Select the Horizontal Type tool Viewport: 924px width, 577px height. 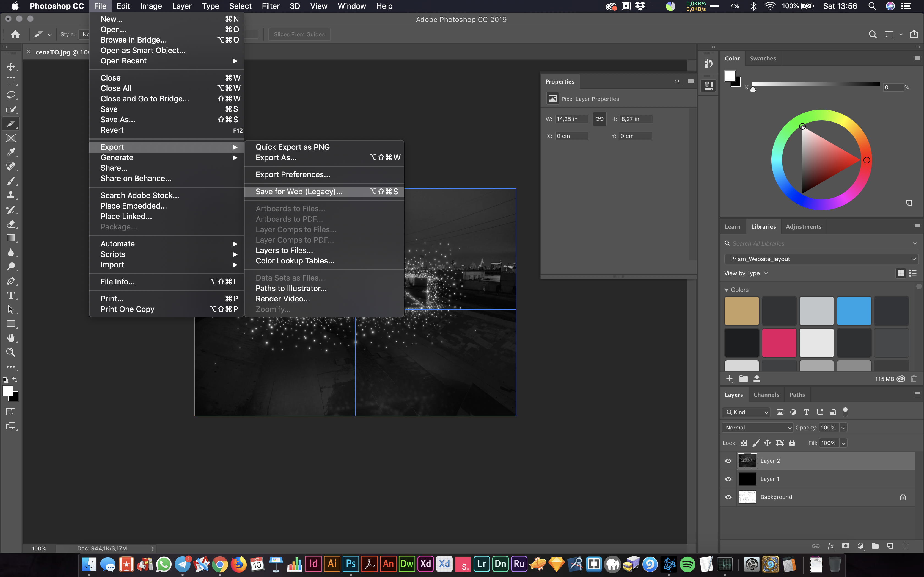(11, 295)
